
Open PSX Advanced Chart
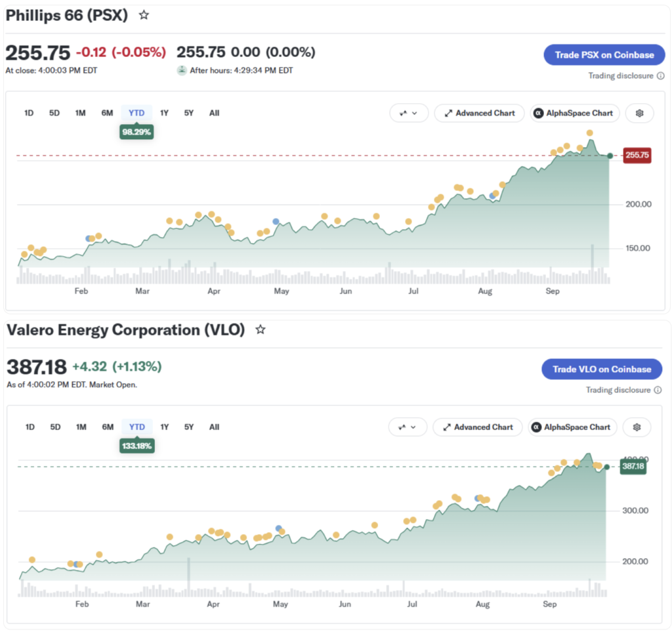tap(480, 113)
